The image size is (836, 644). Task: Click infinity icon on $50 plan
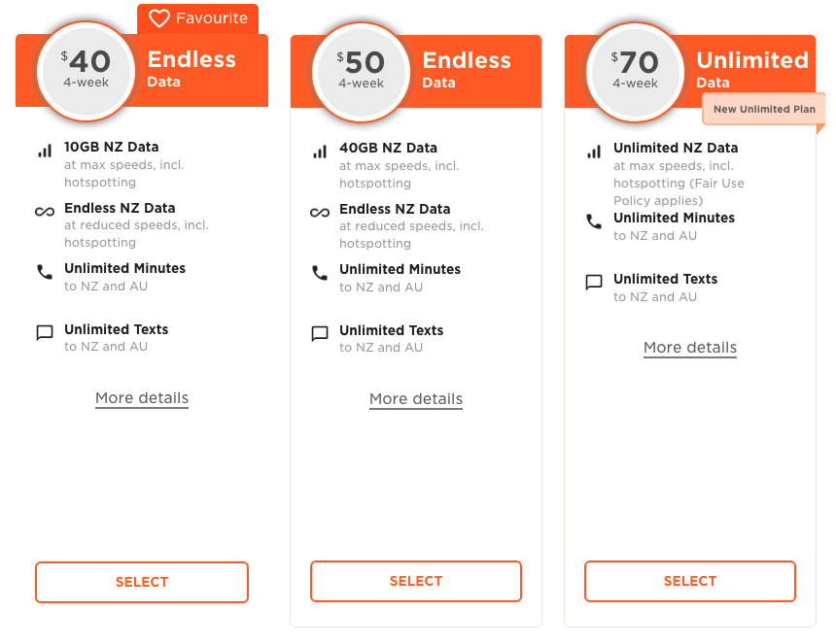[x=320, y=213]
